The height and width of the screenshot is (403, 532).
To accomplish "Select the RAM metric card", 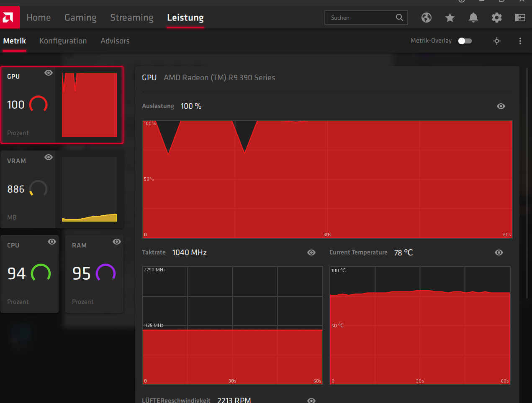I will [95, 274].
